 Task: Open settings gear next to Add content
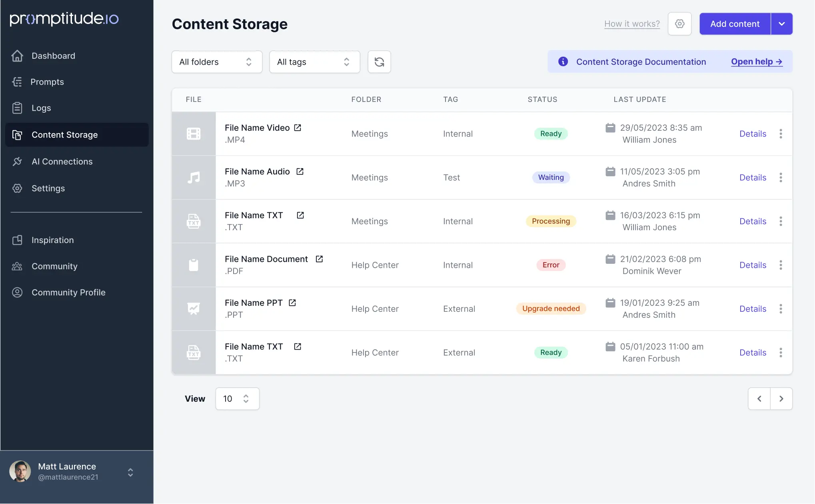coord(679,24)
